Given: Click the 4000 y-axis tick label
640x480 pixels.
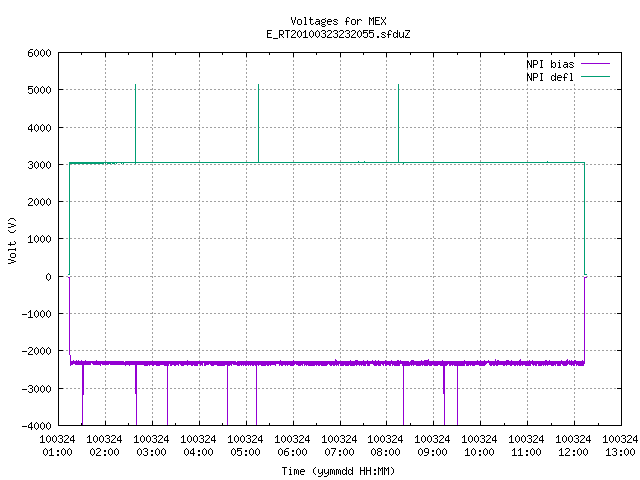Looking at the screenshot, I should click(39, 128).
